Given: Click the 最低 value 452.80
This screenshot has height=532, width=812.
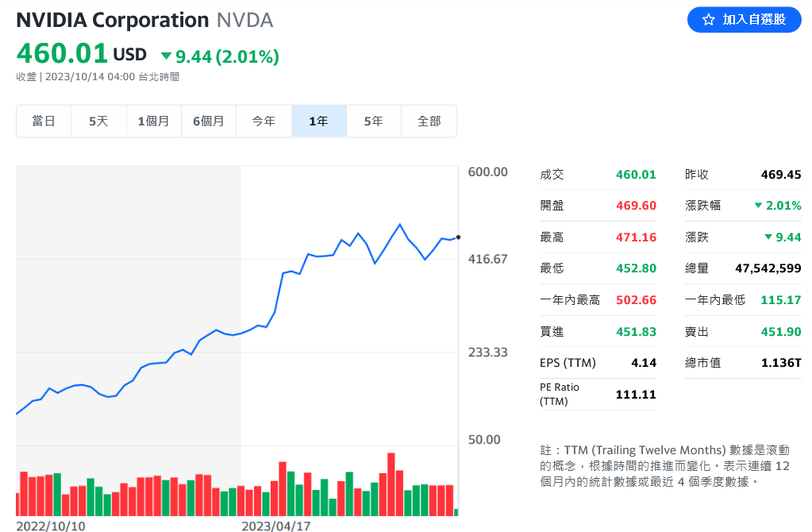Looking at the screenshot, I should [x=636, y=268].
